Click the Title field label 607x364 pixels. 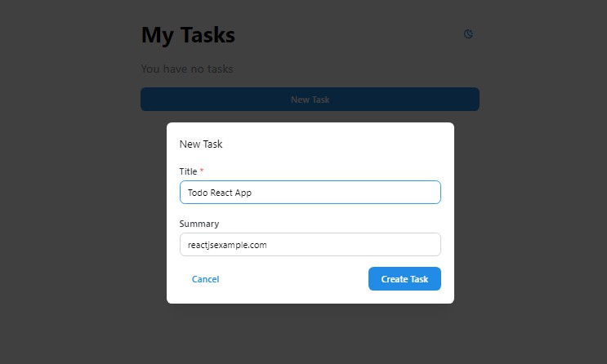(188, 171)
